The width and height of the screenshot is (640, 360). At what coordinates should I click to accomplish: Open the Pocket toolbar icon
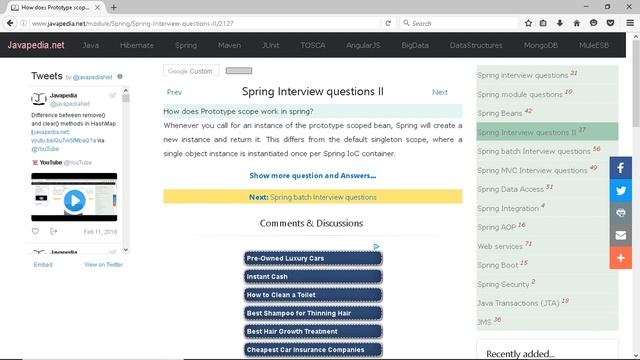(x=610, y=23)
